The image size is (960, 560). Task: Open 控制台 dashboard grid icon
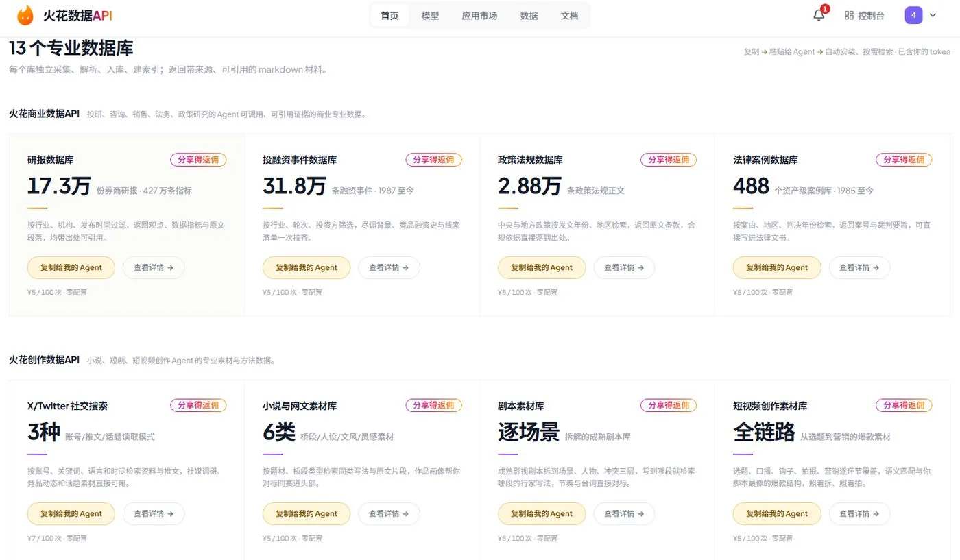(849, 15)
